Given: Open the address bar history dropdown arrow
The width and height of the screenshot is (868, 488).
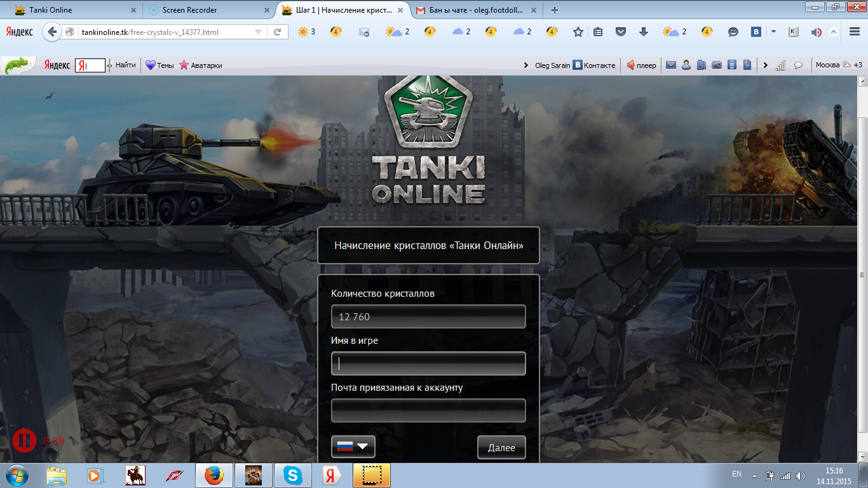Looking at the screenshot, I should 258,32.
